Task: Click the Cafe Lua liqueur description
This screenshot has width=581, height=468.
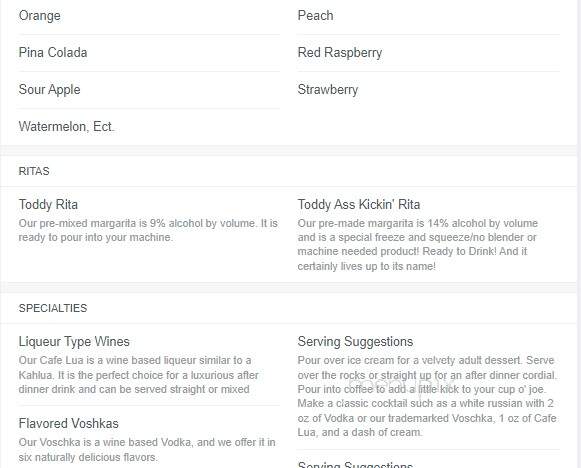Action: coord(139,375)
